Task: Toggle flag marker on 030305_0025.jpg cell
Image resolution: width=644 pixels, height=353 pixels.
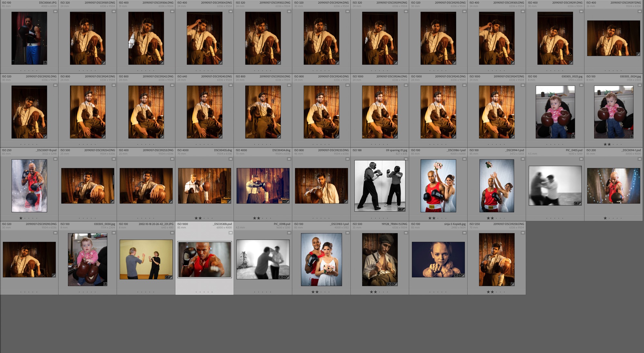Action: tap(581, 85)
